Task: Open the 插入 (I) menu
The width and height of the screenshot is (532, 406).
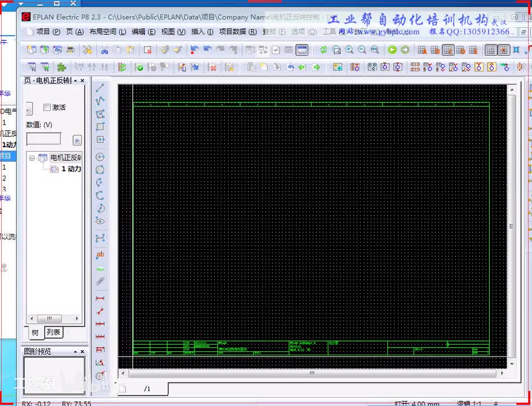Action: tap(202, 32)
